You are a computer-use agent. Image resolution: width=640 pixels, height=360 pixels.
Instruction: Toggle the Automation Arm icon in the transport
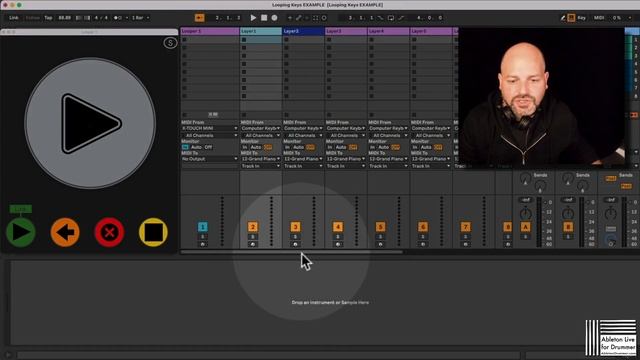coord(299,18)
